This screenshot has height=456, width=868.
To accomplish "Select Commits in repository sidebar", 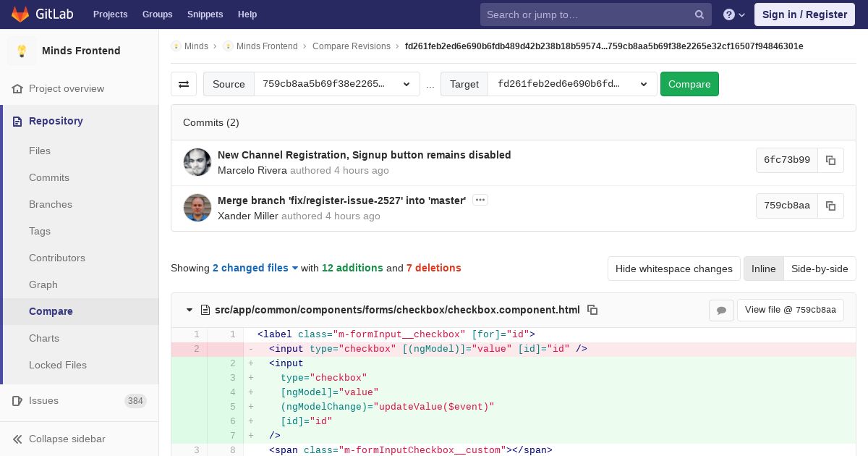I will 49,177.
